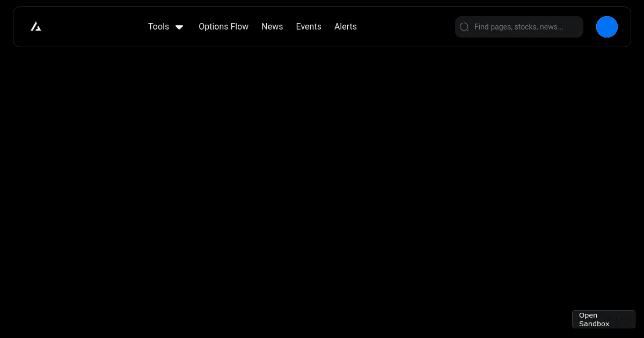The width and height of the screenshot is (644, 338).
Task: Navigate to Options Flow
Action: pyautogui.click(x=224, y=27)
